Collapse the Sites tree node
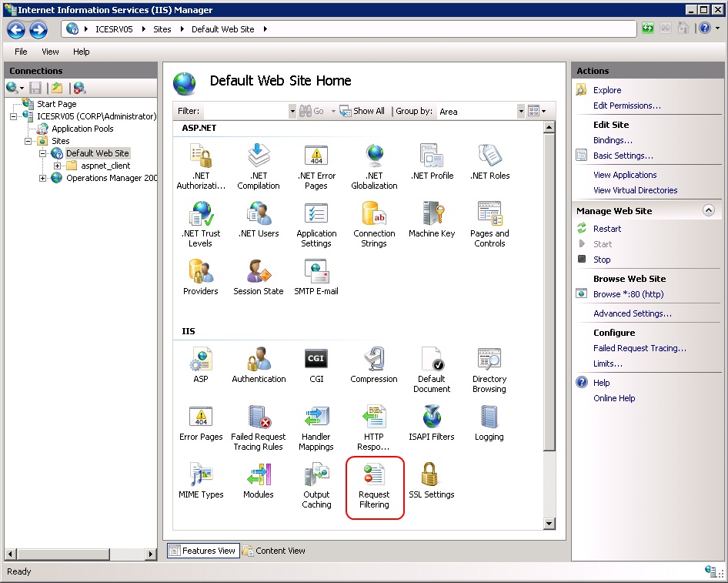 [x=28, y=141]
